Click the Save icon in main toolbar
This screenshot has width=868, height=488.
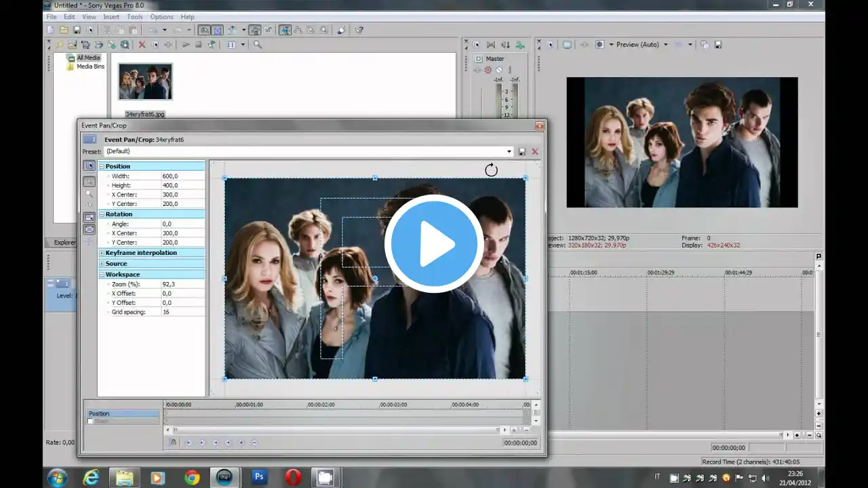[x=77, y=30]
